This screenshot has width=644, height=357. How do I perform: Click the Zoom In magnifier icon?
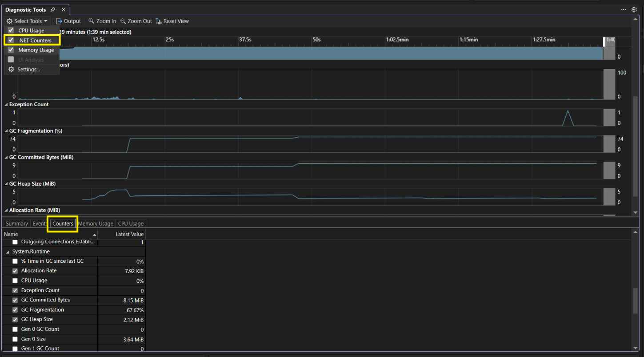[x=91, y=21]
